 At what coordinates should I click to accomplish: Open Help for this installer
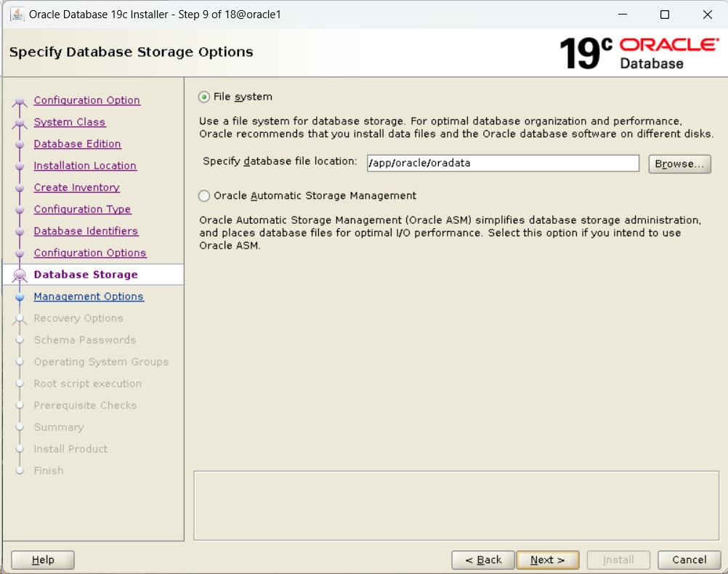click(x=43, y=559)
